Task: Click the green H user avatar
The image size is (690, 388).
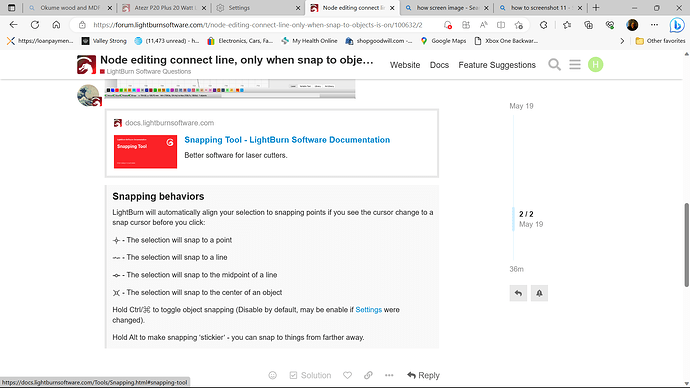Action: (595, 65)
